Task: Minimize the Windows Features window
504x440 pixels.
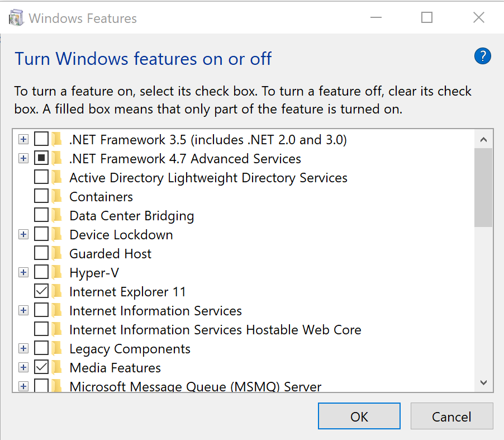Action: coord(375,17)
